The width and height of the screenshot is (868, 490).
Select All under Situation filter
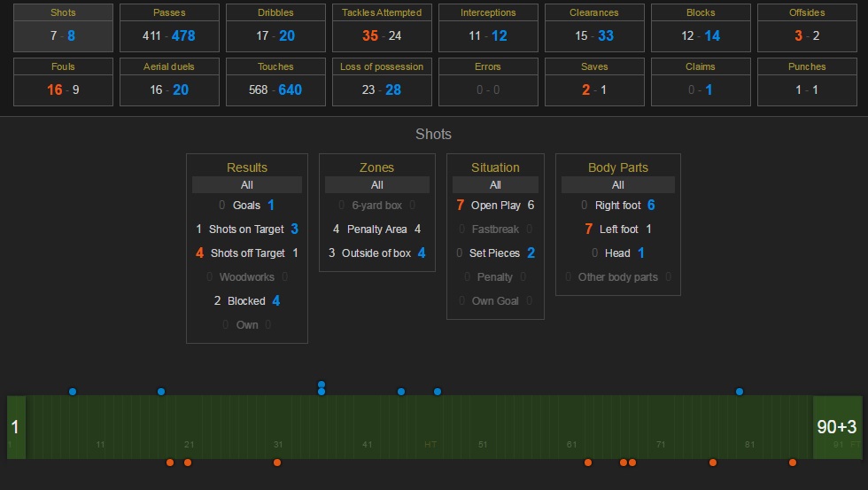point(495,185)
